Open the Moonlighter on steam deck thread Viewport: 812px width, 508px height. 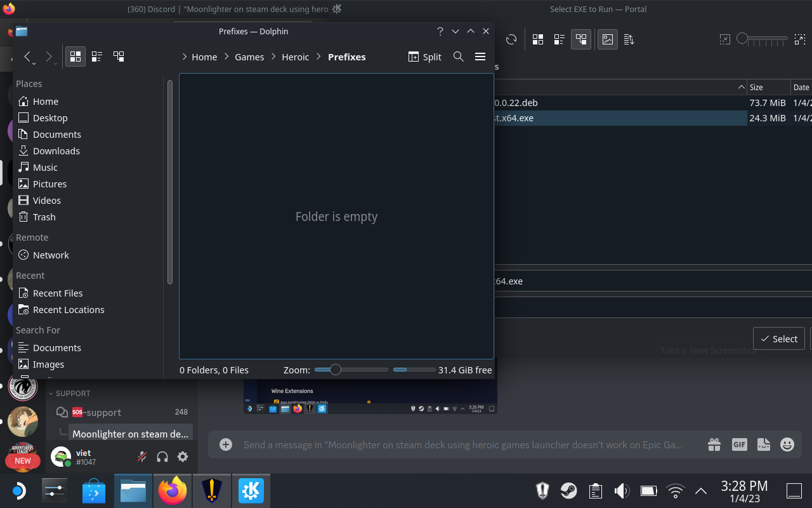pos(130,433)
